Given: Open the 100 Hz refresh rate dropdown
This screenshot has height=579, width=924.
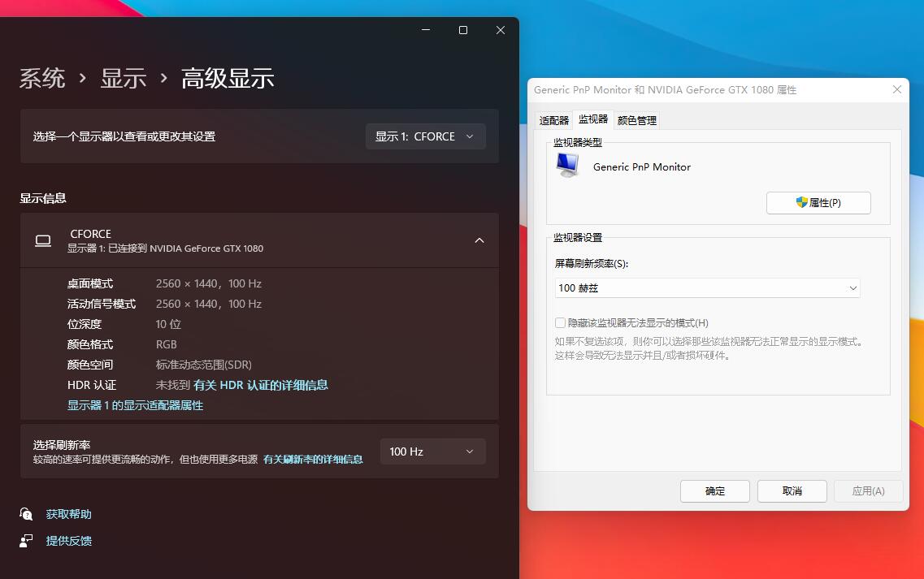Looking at the screenshot, I should 432,451.
